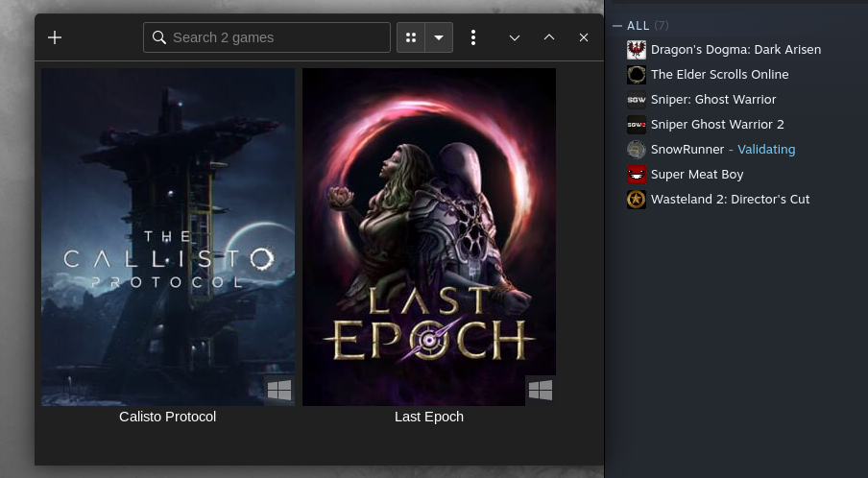Screen dimensions: 868x478
Task: Click the Dragon's Dogma game icon
Action: 637,50
